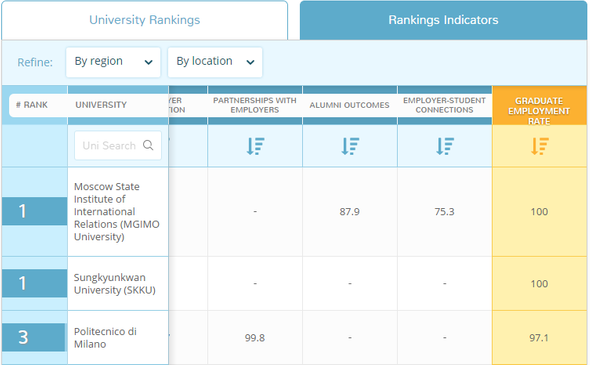This screenshot has height=365, width=590.
Task: Select the Partnerships with Employers column header
Action: (255, 105)
